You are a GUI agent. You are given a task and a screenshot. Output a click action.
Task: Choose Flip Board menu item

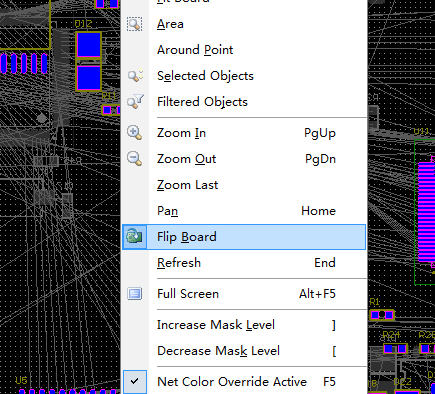[244, 237]
